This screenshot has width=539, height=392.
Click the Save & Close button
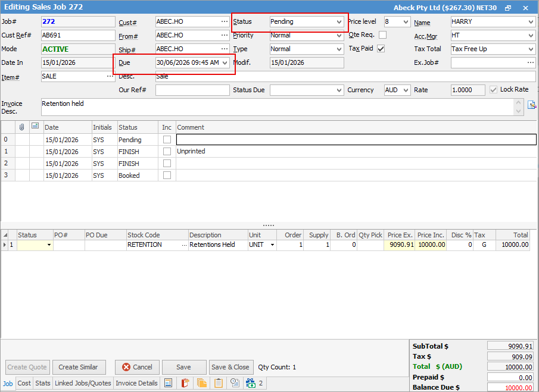tap(230, 367)
